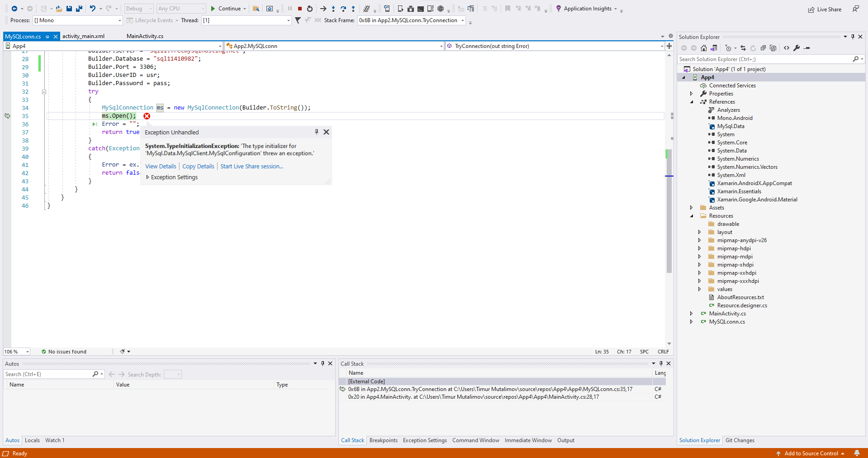Click Copy Details in the exception popup
This screenshot has width=868, height=458.
tap(198, 167)
